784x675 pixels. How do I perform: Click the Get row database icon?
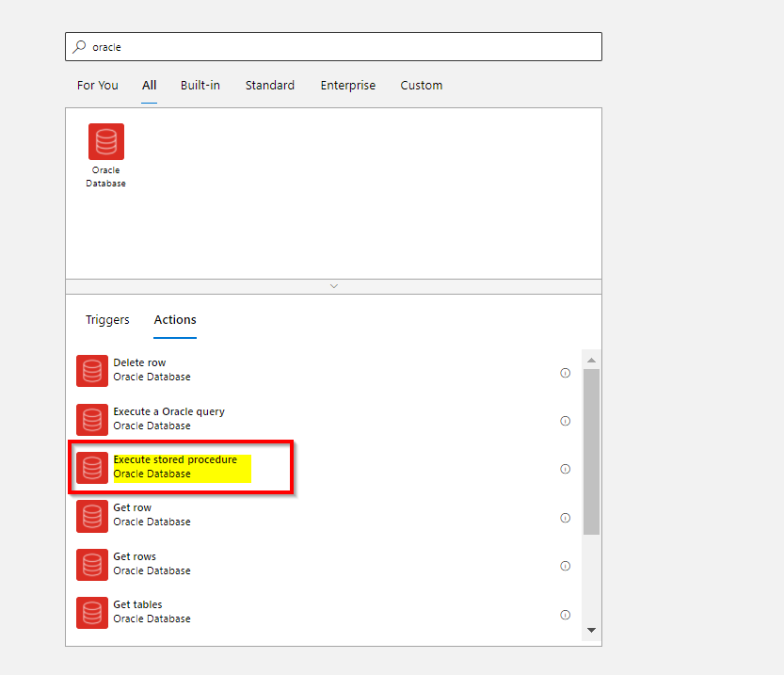point(92,516)
